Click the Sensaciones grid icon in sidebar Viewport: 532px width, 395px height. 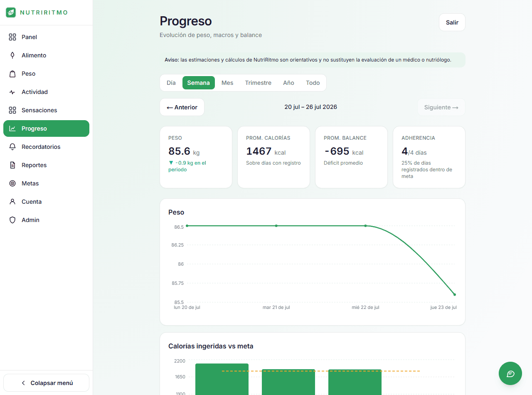pos(12,110)
